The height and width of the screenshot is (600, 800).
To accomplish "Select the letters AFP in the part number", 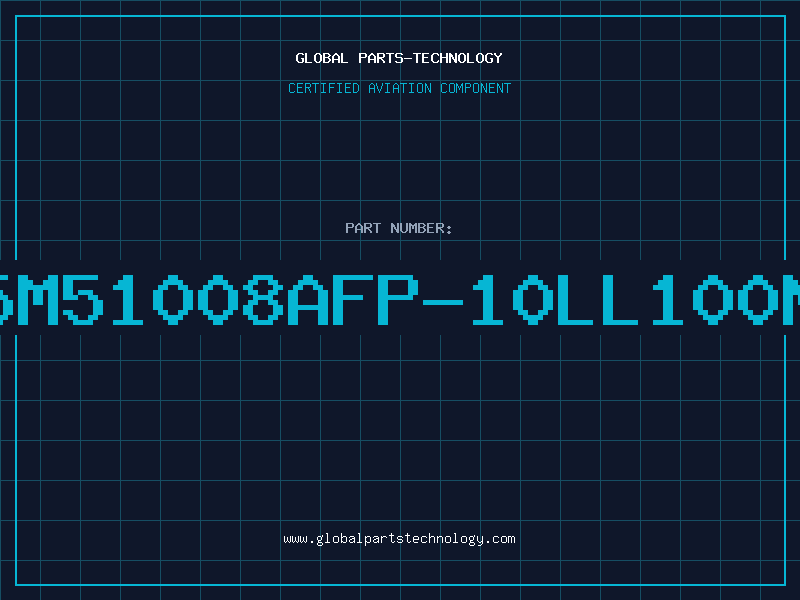I will point(353,299).
